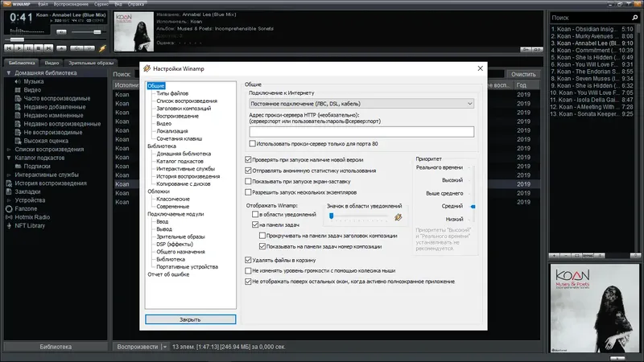This screenshot has height=362, width=644.
Task: Click the Музыка speaker icon in the library
Action: click(18, 81)
